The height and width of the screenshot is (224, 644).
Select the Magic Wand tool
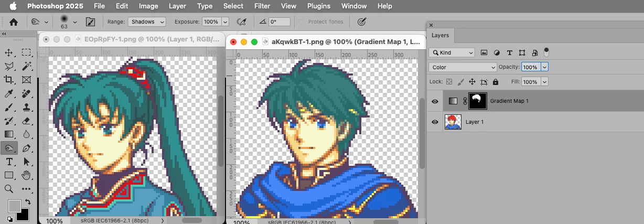pos(26,66)
